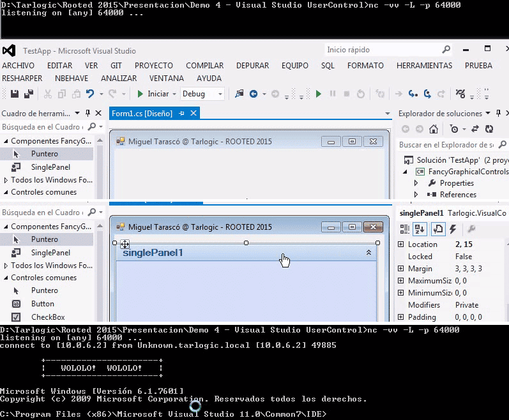This screenshot has width=509, height=420.
Task: Open the PROYECTO menu
Action: [154, 66]
